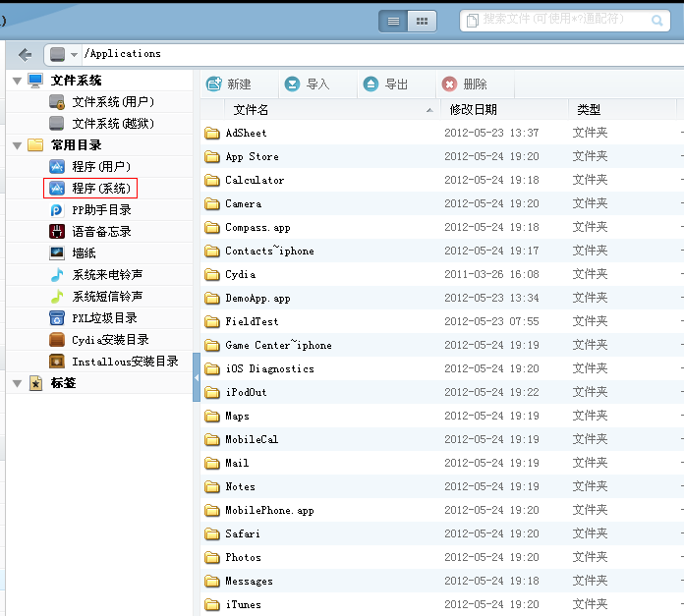This screenshot has height=616, width=684.
Task: Open 系统短信铃声 green note icon
Action: (57, 297)
